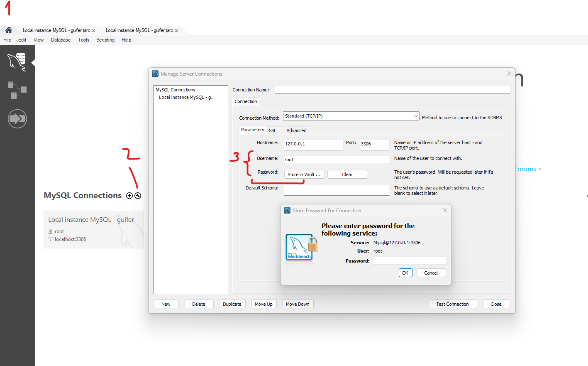Click the Close button in Manage Server Connections
588x366 pixels.
(496, 304)
